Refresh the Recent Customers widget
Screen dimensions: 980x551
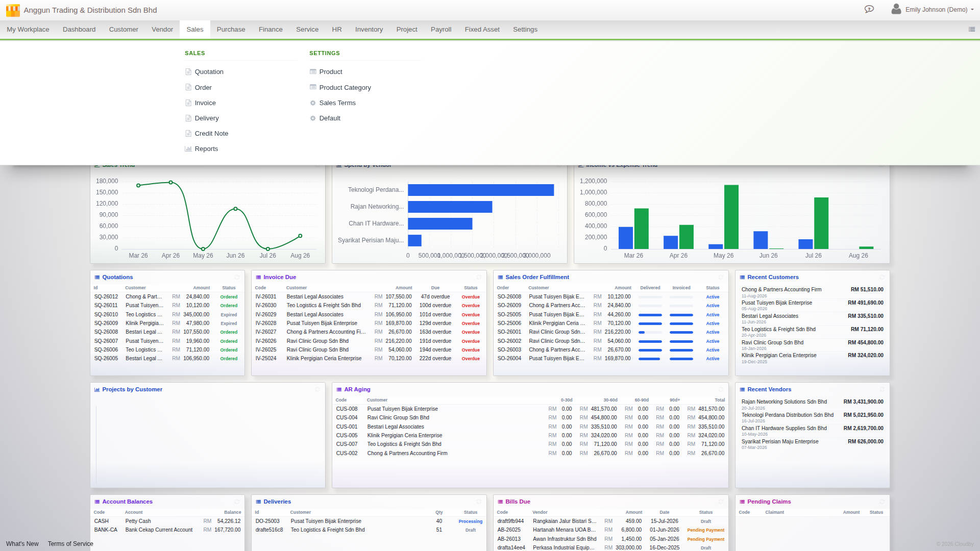(x=882, y=278)
